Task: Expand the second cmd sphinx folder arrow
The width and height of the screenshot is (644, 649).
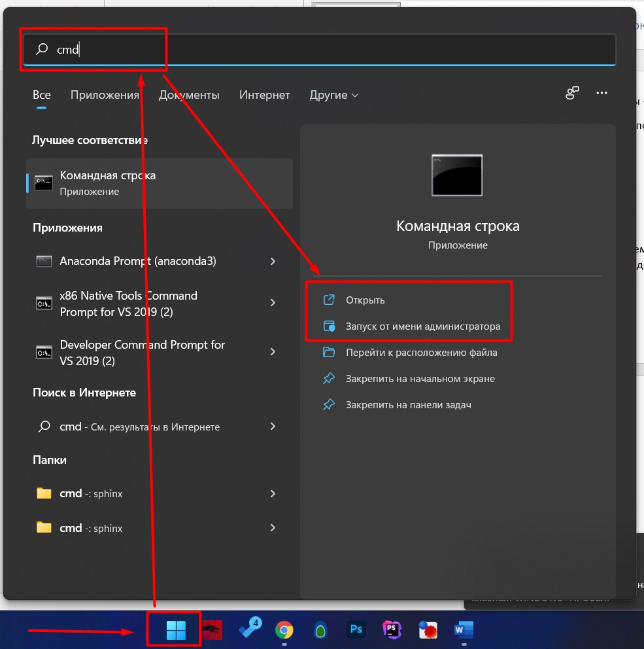Action: (x=273, y=528)
